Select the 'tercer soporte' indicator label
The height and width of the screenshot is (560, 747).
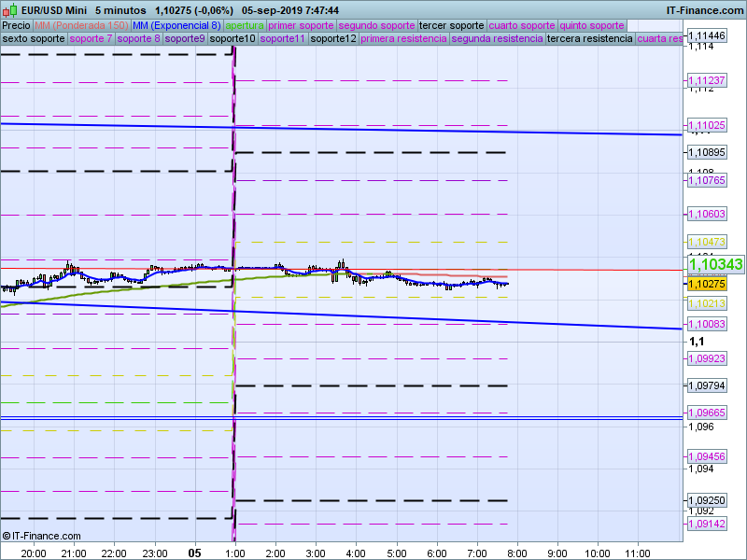452,25
